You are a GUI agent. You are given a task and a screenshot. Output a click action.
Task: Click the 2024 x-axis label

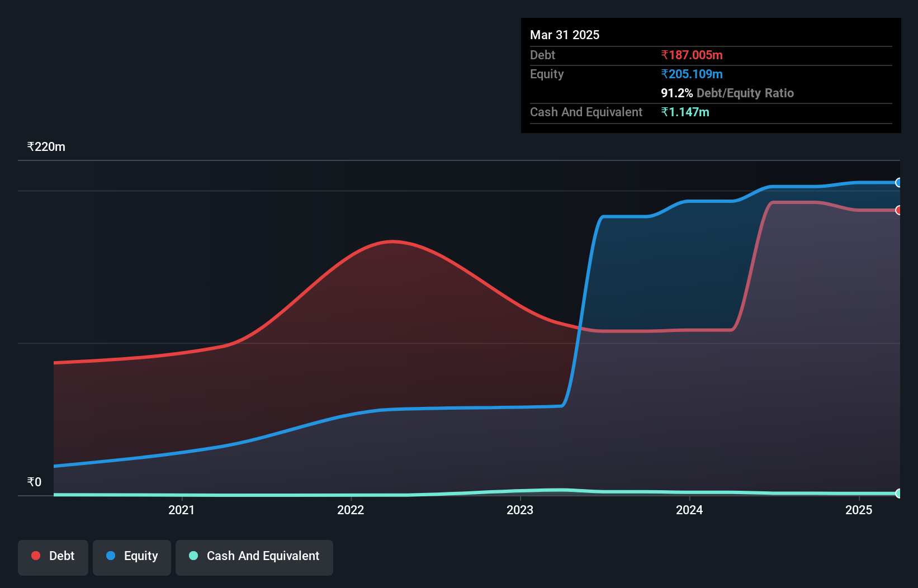click(x=689, y=510)
